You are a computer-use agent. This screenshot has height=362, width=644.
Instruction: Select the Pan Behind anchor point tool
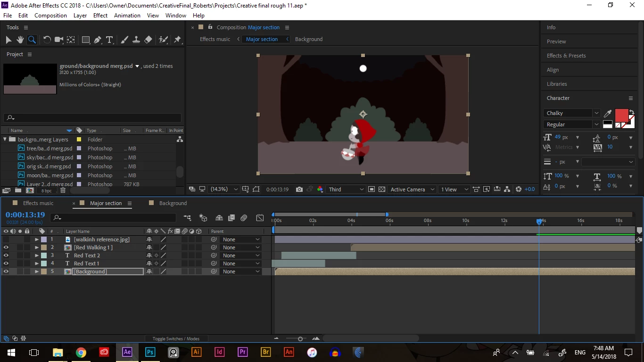71,40
